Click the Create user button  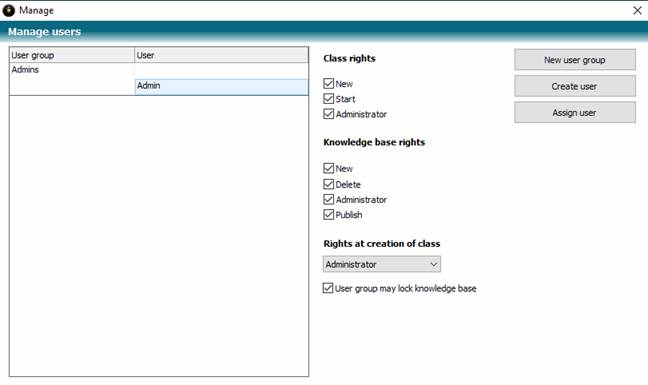click(x=575, y=86)
